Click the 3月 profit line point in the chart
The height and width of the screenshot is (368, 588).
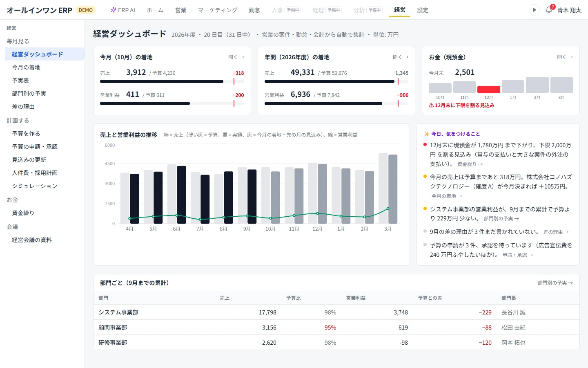388,209
